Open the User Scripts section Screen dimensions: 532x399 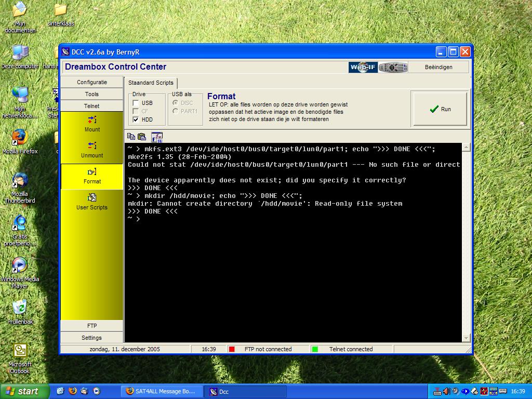92,202
